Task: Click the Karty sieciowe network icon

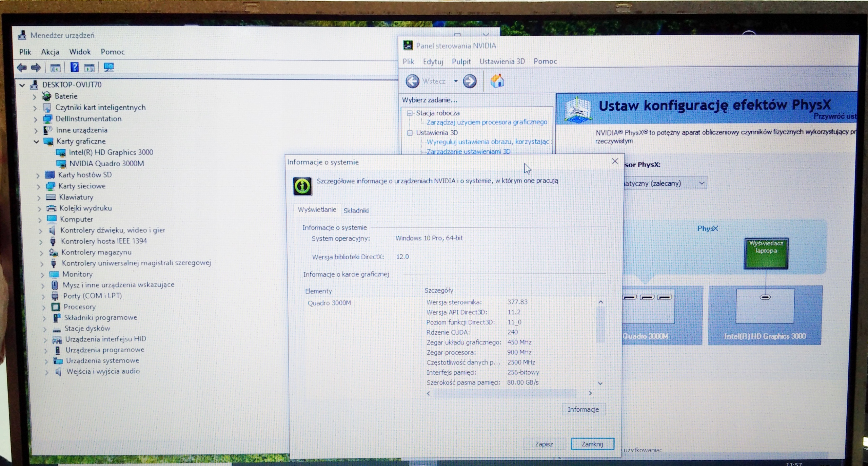Action: coord(51,186)
